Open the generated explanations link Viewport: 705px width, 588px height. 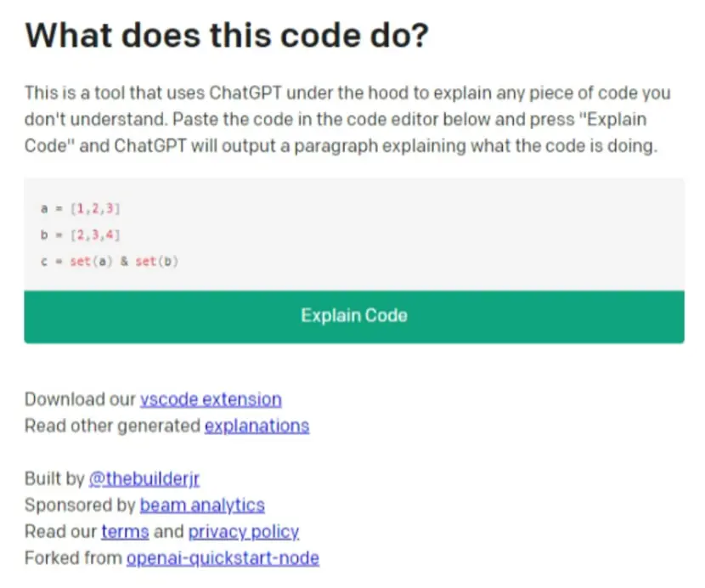click(257, 426)
